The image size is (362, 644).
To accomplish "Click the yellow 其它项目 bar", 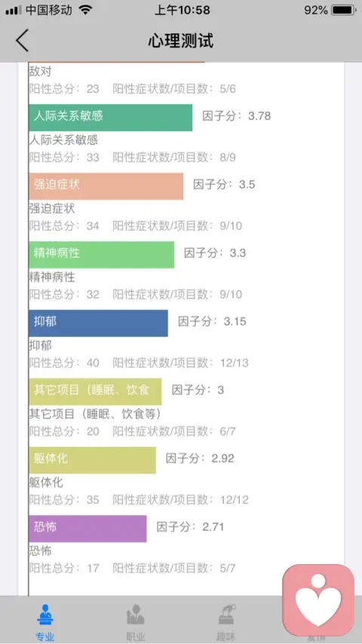I will (x=95, y=392).
